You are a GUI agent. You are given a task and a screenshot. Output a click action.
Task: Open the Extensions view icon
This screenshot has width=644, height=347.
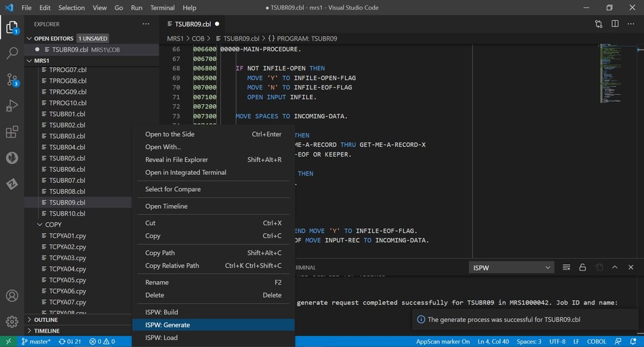coord(12,131)
